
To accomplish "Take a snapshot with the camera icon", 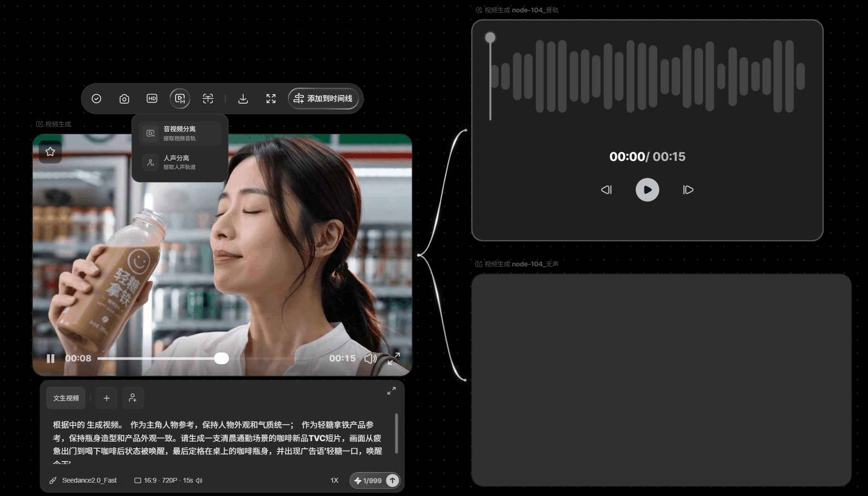I will pos(124,98).
